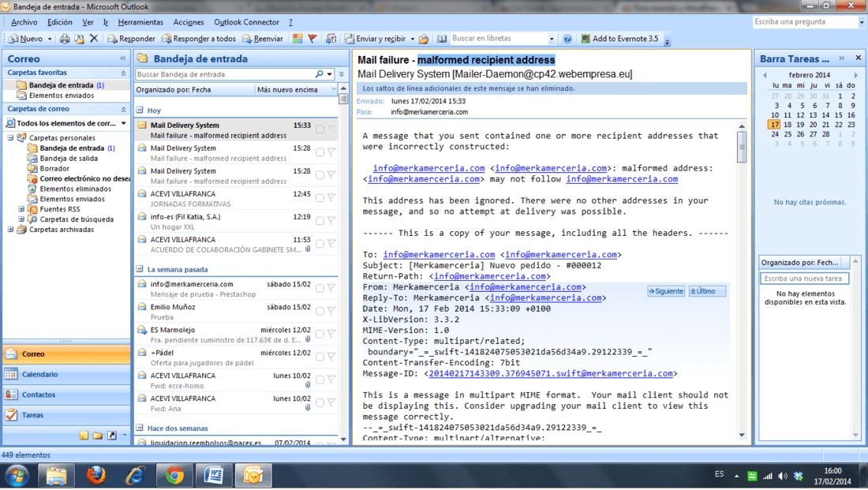Toggle category box on Fwd: Ana message
The width and height of the screenshot is (868, 490).
pyautogui.click(x=320, y=402)
